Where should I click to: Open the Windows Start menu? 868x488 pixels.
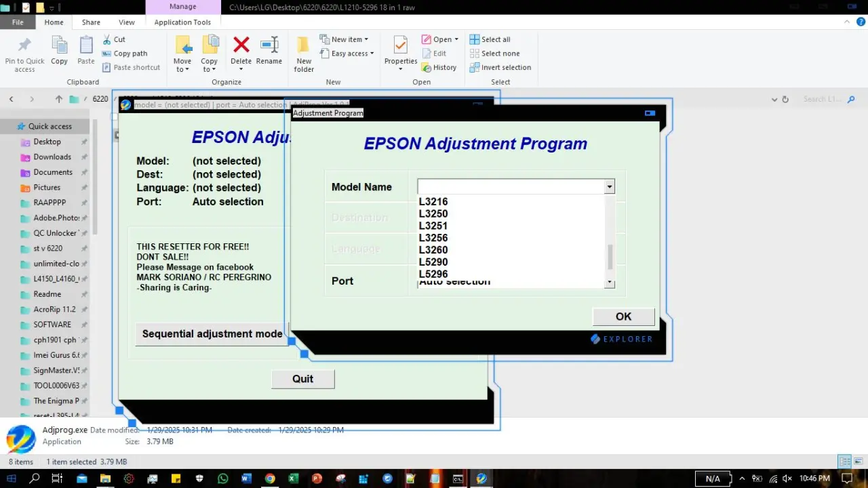click(x=12, y=479)
